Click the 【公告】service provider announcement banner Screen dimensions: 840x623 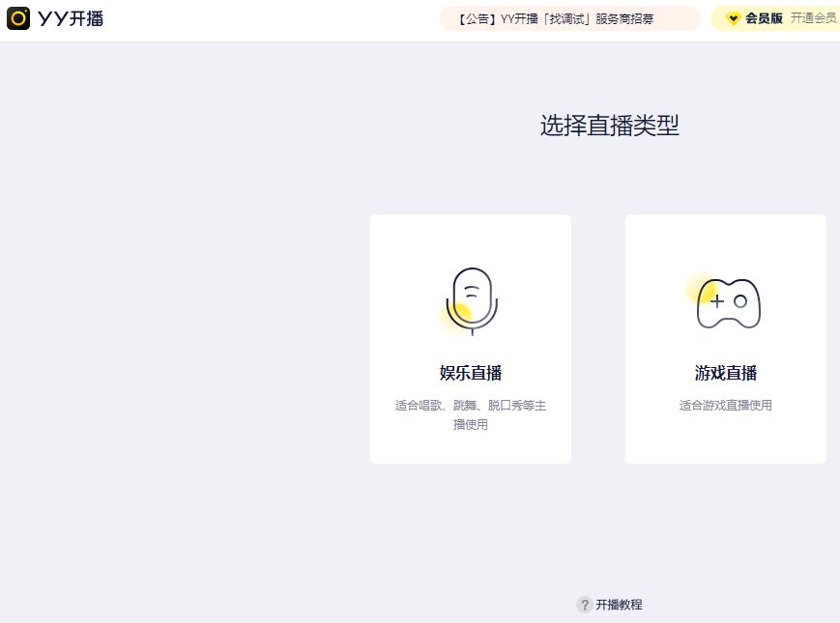point(568,17)
